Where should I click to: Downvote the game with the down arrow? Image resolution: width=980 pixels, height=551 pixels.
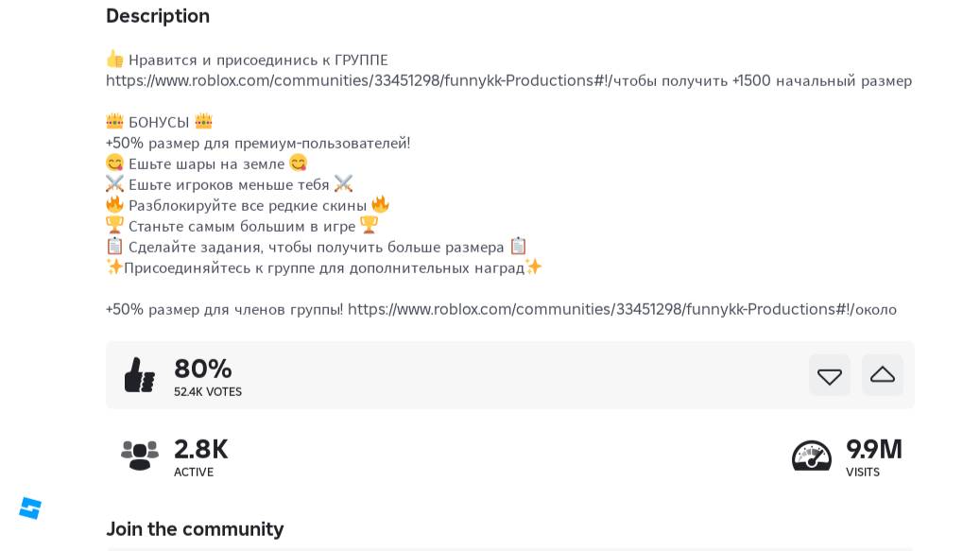pyautogui.click(x=829, y=376)
